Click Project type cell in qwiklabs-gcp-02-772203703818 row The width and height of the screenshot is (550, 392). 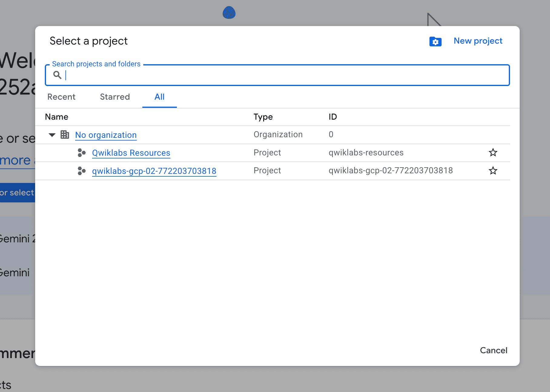(x=267, y=171)
